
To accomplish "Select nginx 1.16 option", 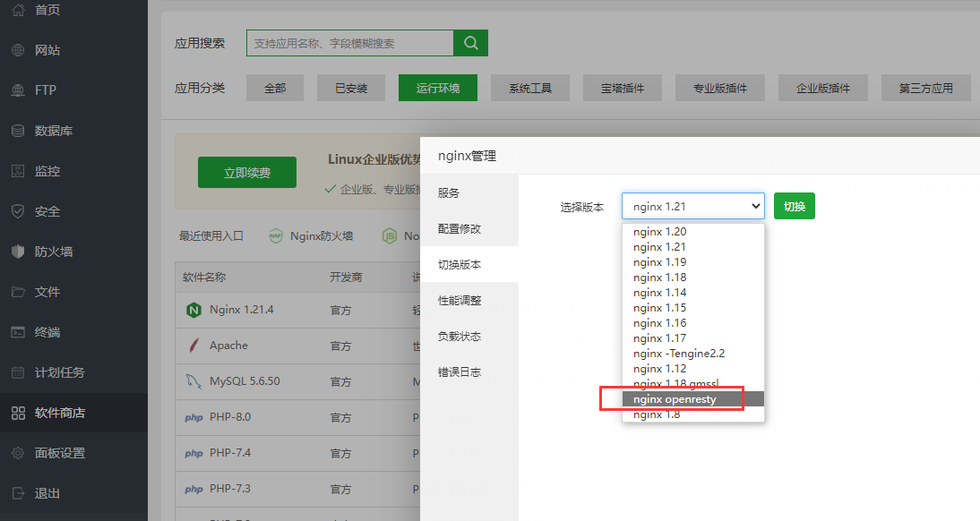I will coord(693,323).
